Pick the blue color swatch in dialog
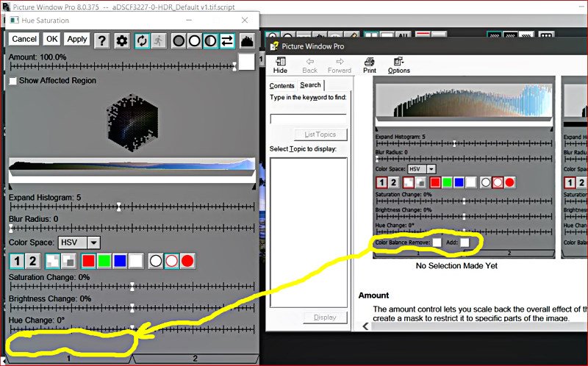Viewport: 588px width, 366px height. click(120, 261)
